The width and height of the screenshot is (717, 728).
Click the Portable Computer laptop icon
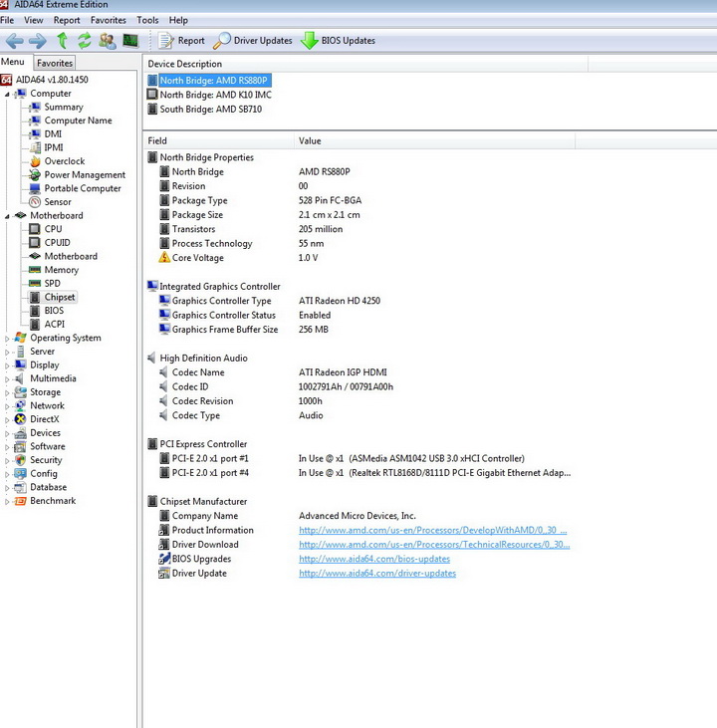point(35,188)
